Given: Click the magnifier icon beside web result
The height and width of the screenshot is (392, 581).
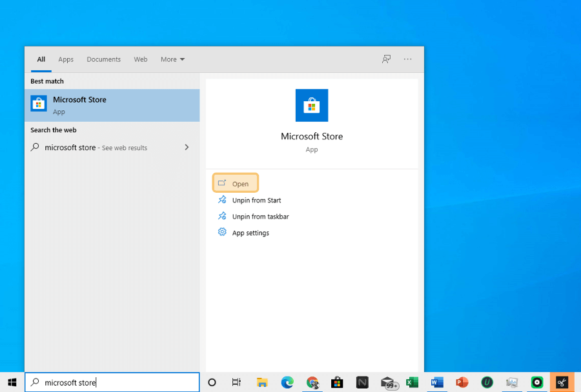Looking at the screenshot, I should (35, 148).
